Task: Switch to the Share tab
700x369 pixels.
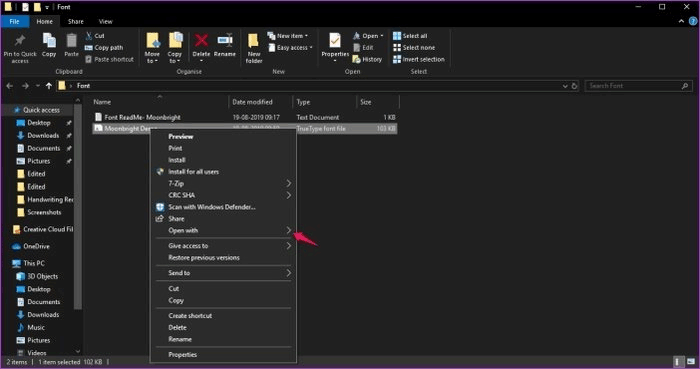Action: point(75,21)
